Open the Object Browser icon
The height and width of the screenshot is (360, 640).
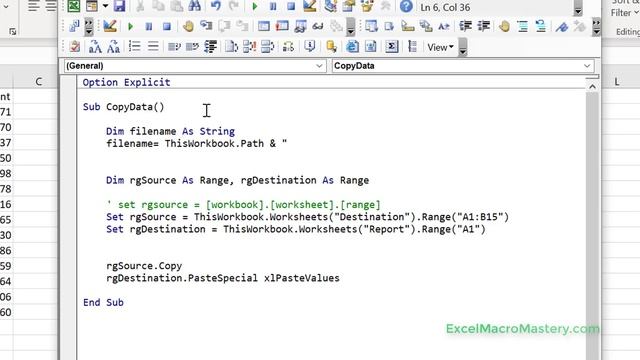(367, 6)
